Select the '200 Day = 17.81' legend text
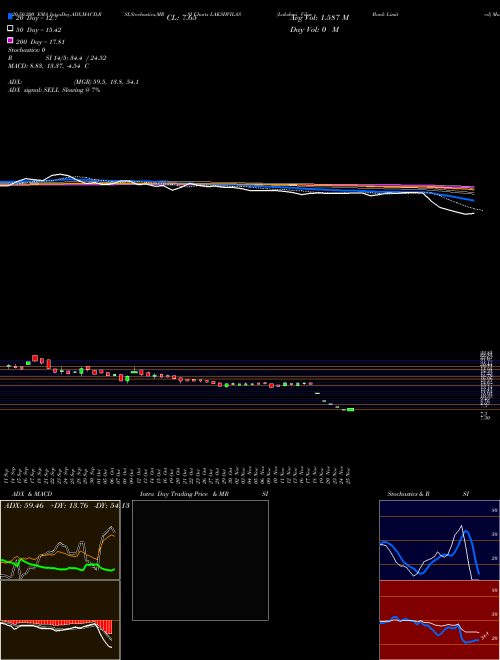 coord(40,42)
